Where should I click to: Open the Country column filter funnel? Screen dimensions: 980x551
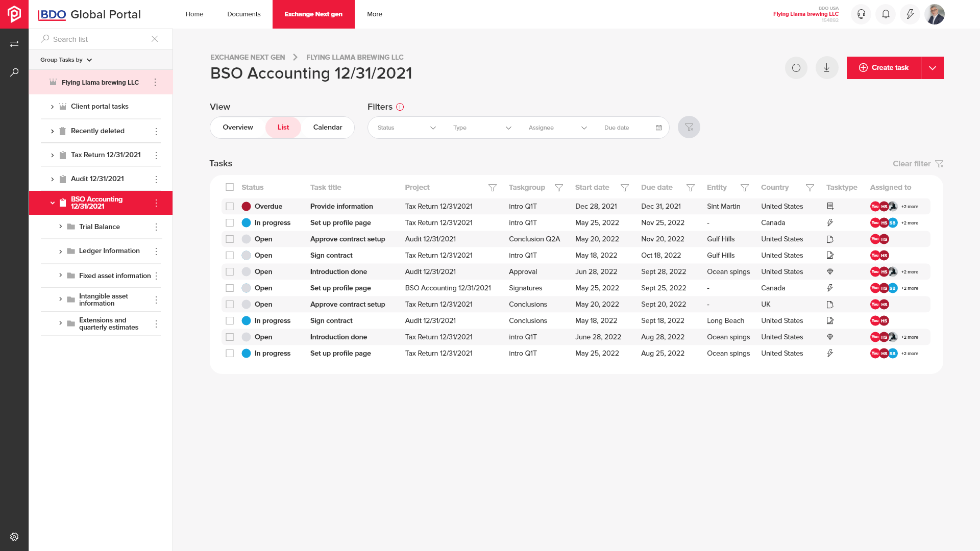[810, 188]
